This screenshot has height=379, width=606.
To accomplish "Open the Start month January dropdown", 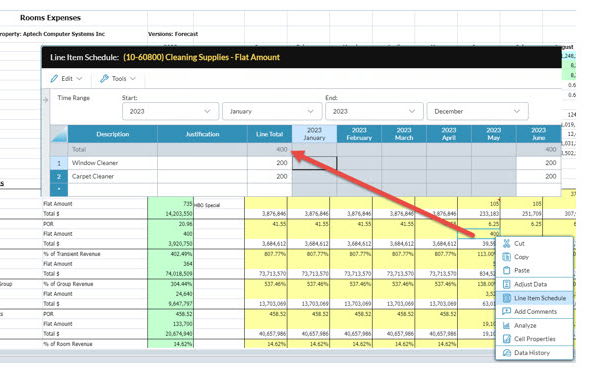I will click(x=272, y=111).
